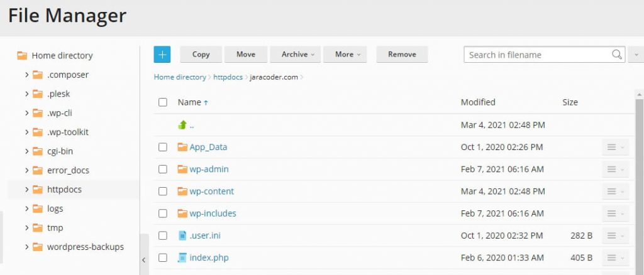Collapse the sidebar with the left arrow handle

(144, 259)
